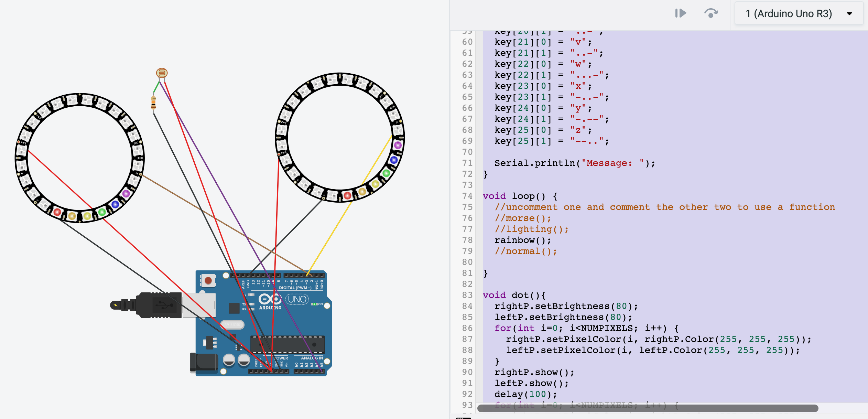Click the orange LED on right ring

[362, 191]
